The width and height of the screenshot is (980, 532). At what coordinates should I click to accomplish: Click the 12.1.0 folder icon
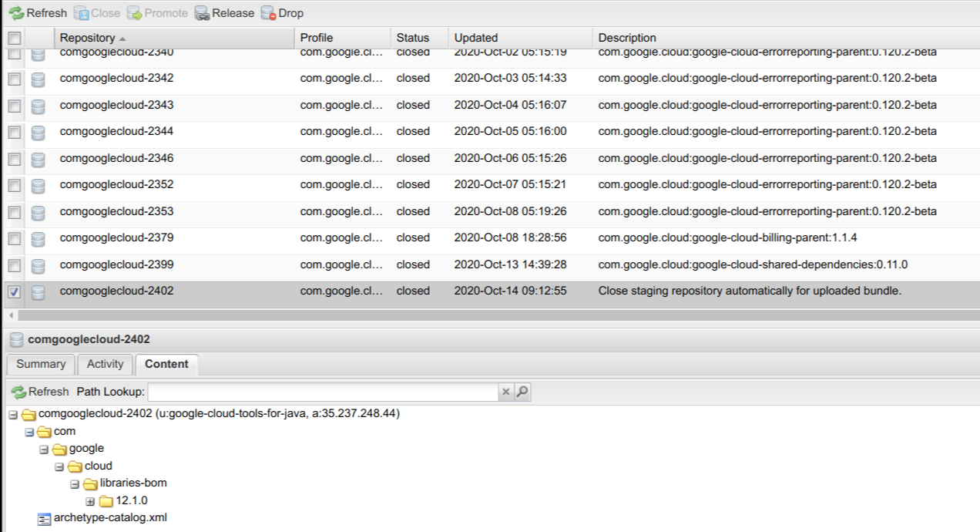tap(106, 501)
